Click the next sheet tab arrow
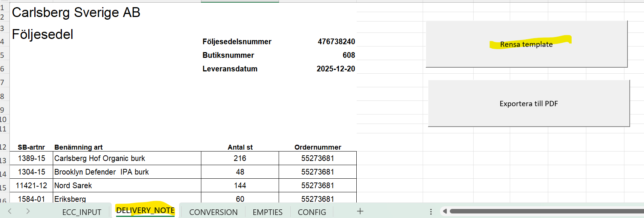 28,211
